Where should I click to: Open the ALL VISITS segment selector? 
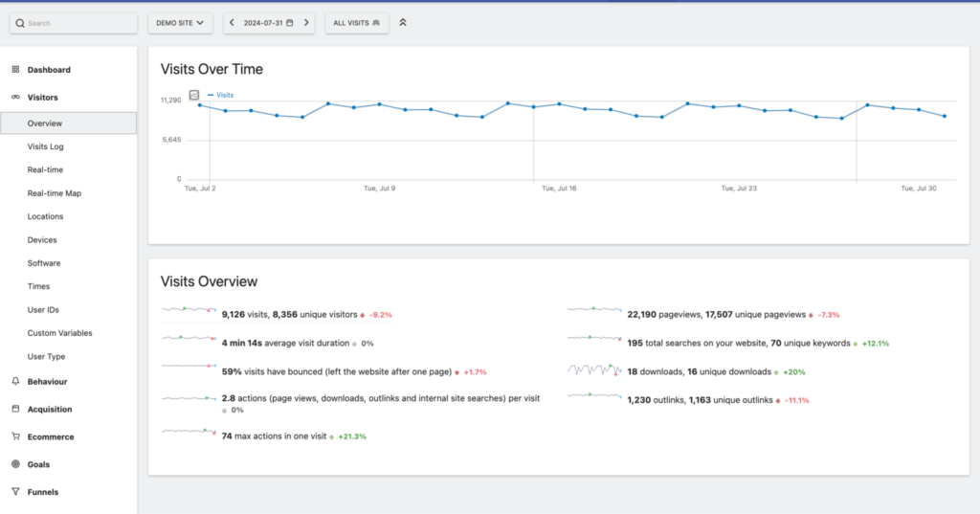pyautogui.click(x=356, y=22)
